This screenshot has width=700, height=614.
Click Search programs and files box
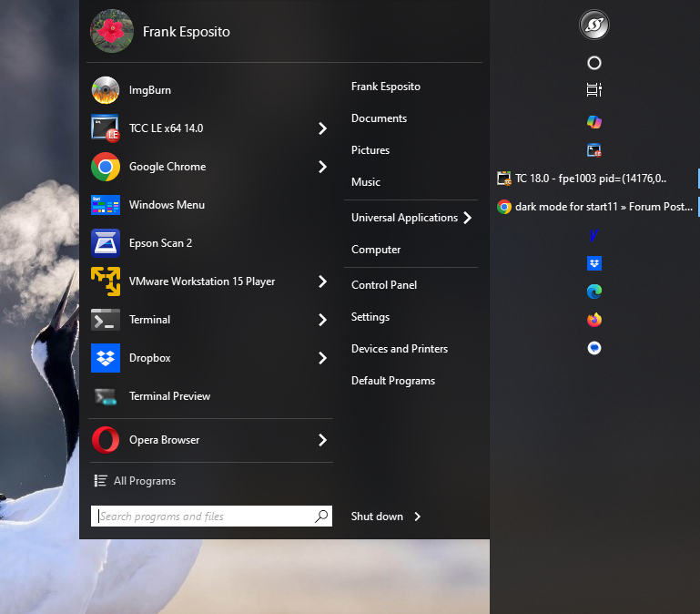(211, 517)
